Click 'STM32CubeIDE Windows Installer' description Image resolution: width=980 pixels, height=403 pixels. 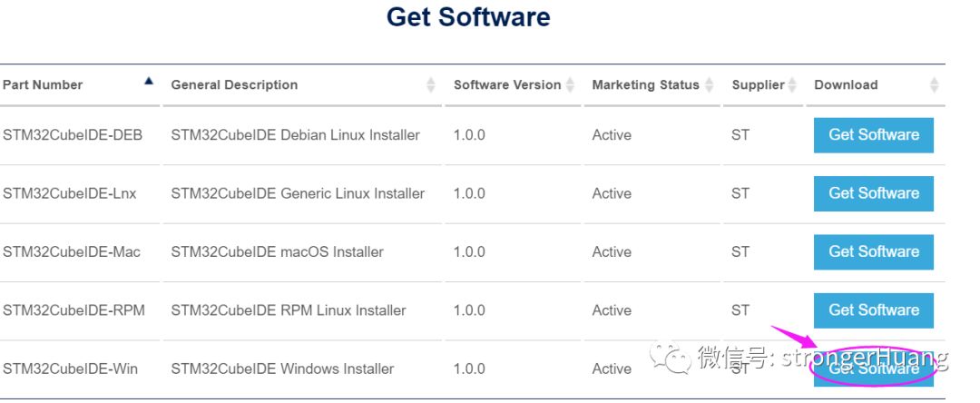[x=282, y=369]
